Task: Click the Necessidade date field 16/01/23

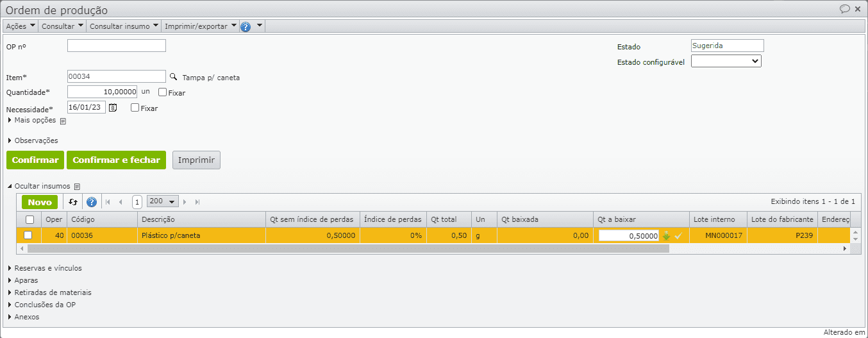Action: [87, 108]
